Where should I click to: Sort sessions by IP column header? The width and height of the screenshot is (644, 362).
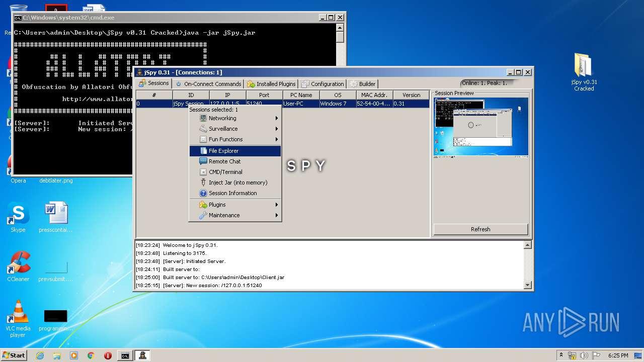227,95
